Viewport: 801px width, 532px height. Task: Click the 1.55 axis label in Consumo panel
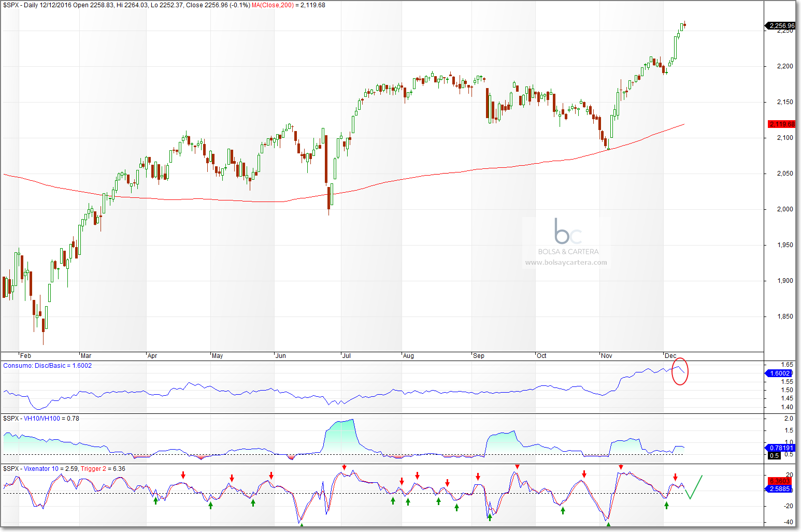(x=787, y=382)
